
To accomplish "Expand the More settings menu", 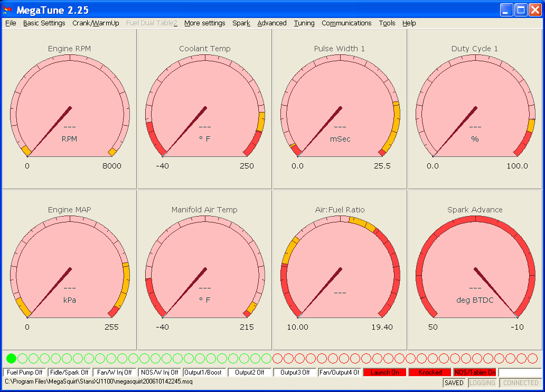I will (204, 23).
